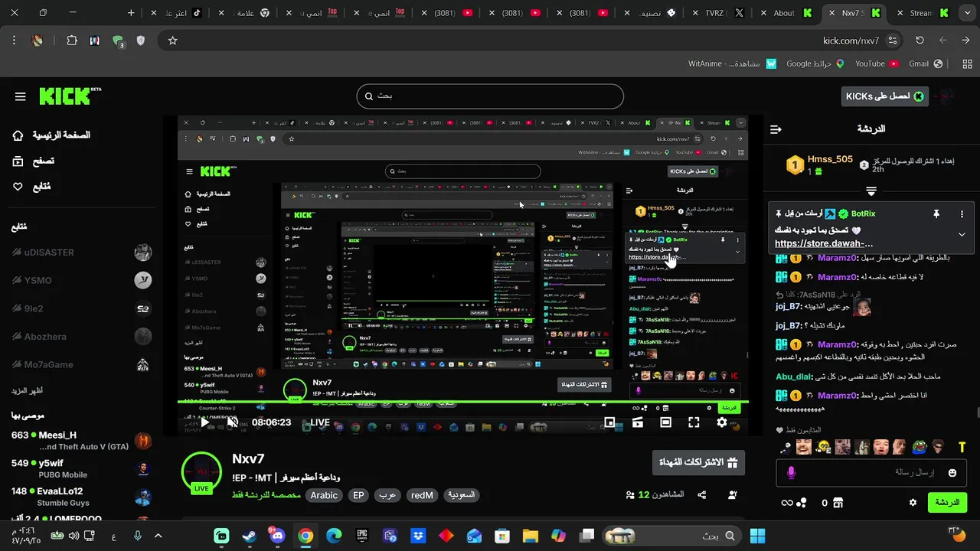
Task: Click the Arabic tag
Action: 324,495
